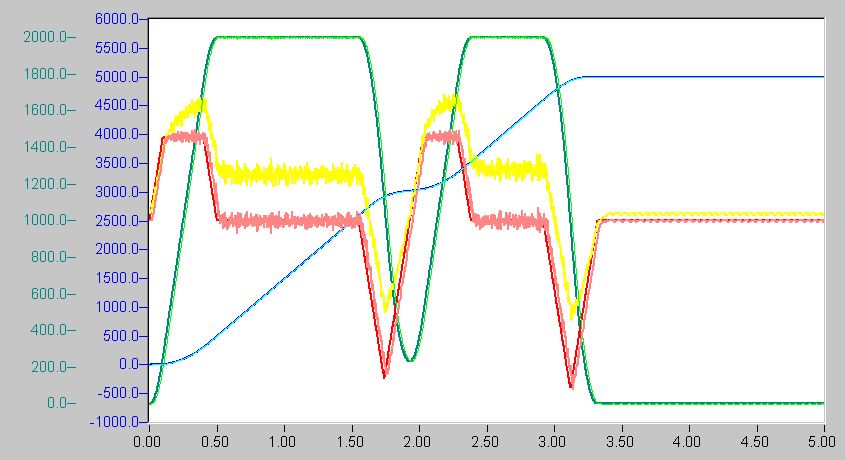Click the 2000.0 label on teal axis
Viewport: 845px width, 460px height.
(x=46, y=37)
